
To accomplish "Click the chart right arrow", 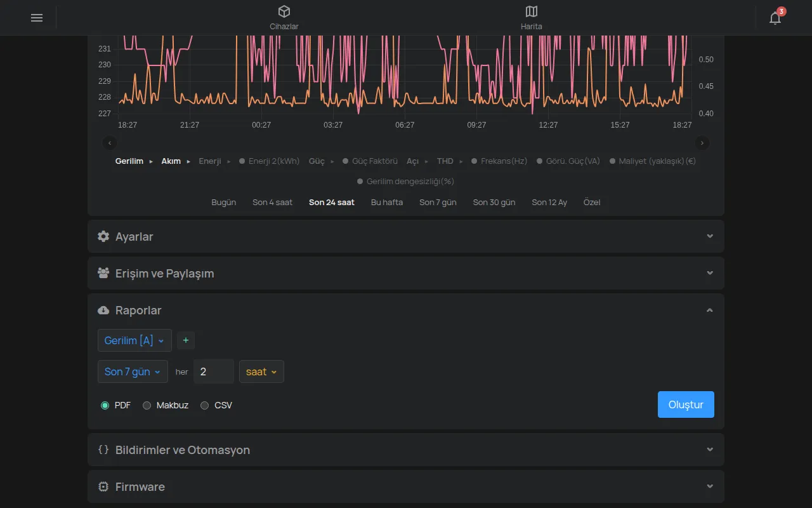I will 702,143.
